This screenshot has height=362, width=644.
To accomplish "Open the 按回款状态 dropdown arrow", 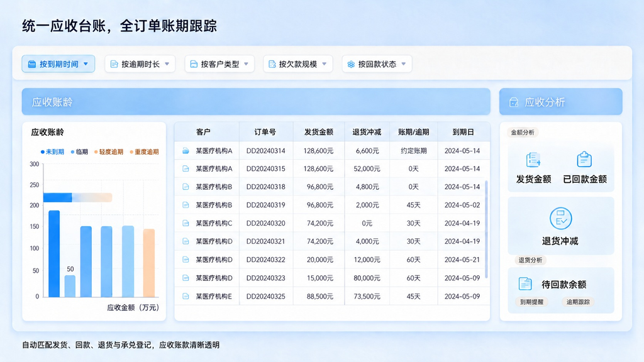I will [x=404, y=64].
